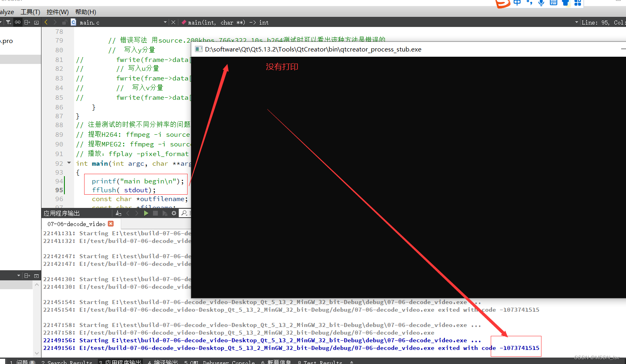This screenshot has height=364, width=626.
Task: Click Sogou microphone voice input icon
Action: 541,2
